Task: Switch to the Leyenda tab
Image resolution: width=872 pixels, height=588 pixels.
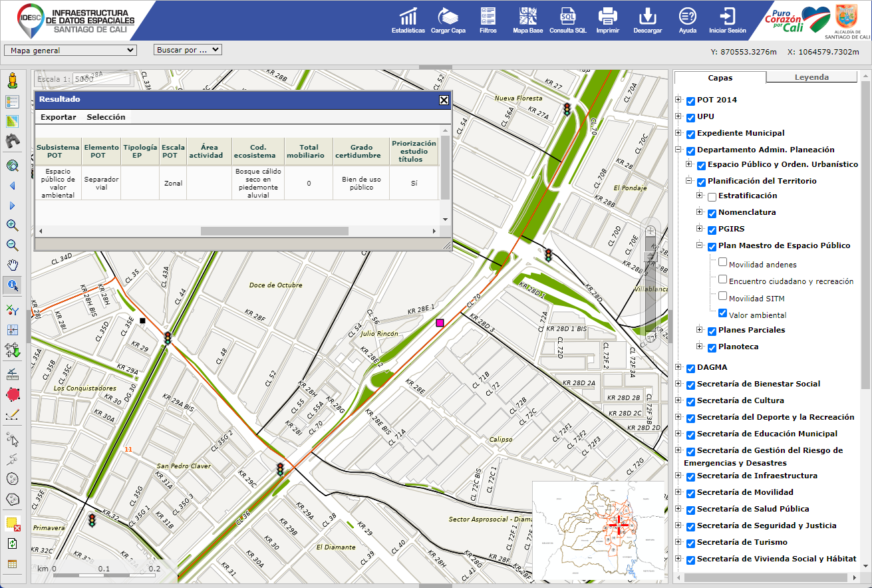Action: 811,77
